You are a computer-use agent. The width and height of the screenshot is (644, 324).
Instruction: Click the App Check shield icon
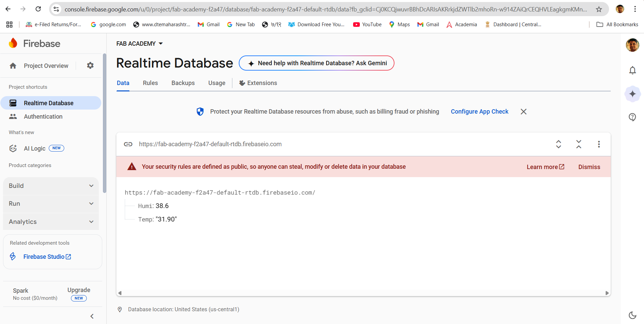200,112
